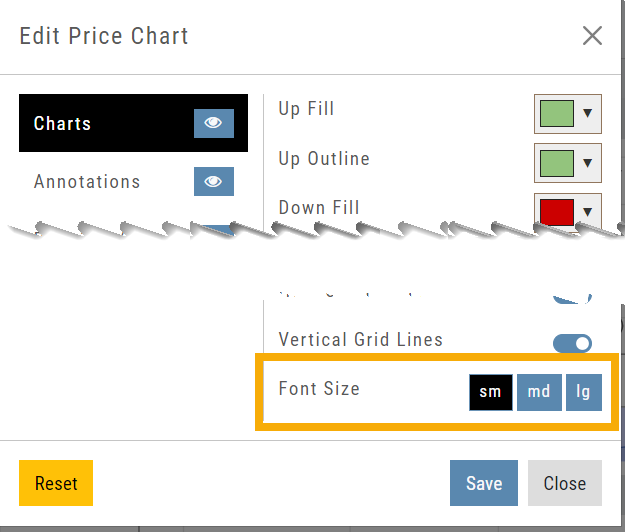The image size is (625, 532).
Task: Close the Edit Price Chart dialog with X
Action: point(592,36)
